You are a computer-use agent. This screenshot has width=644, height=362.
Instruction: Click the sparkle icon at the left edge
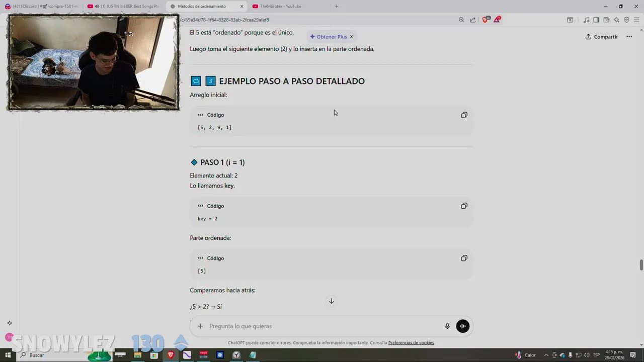tap(9, 323)
